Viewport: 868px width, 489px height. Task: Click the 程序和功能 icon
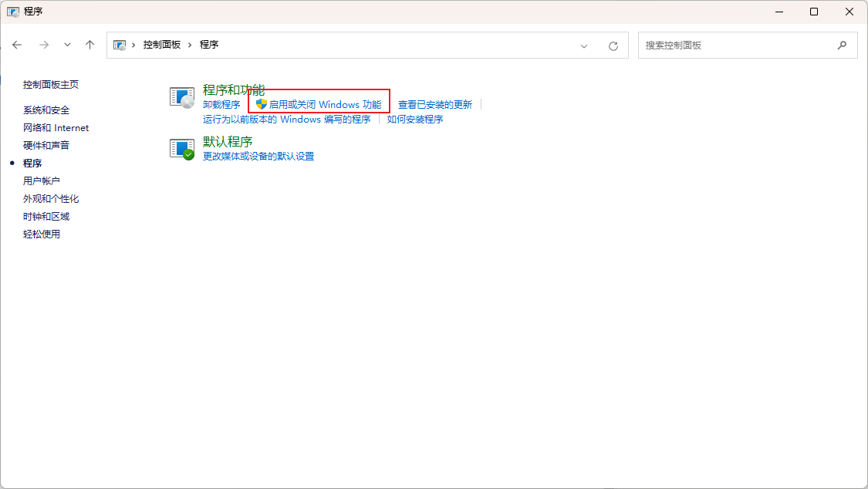[182, 97]
